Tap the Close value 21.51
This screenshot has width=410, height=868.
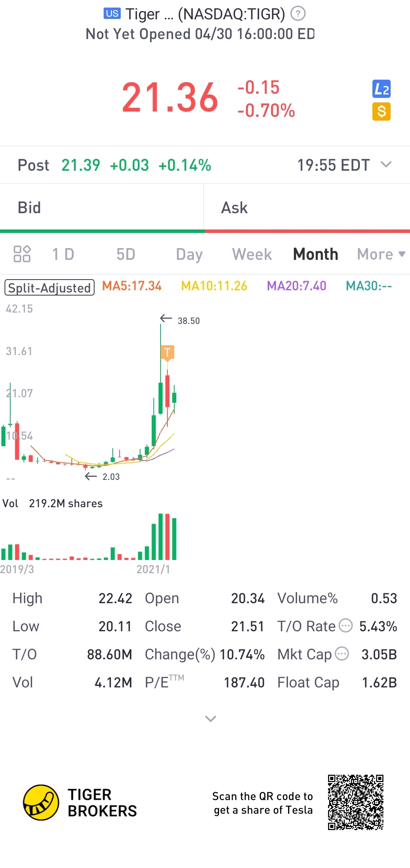[248, 626]
